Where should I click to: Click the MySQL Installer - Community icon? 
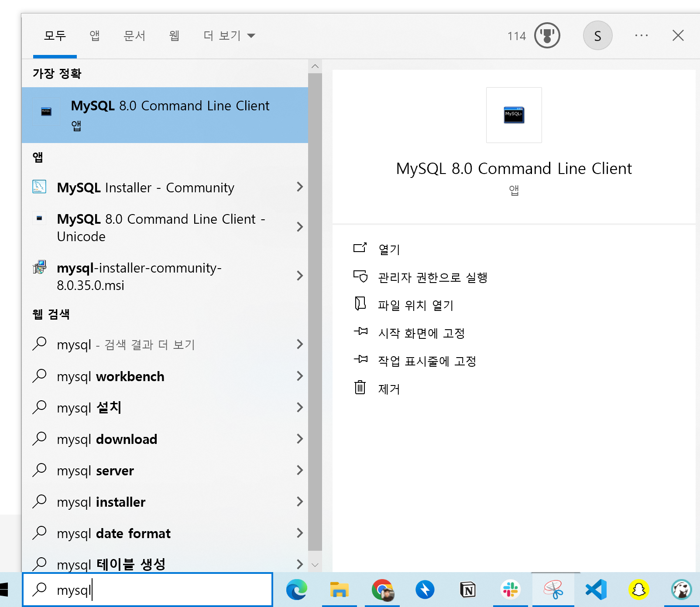(x=39, y=187)
